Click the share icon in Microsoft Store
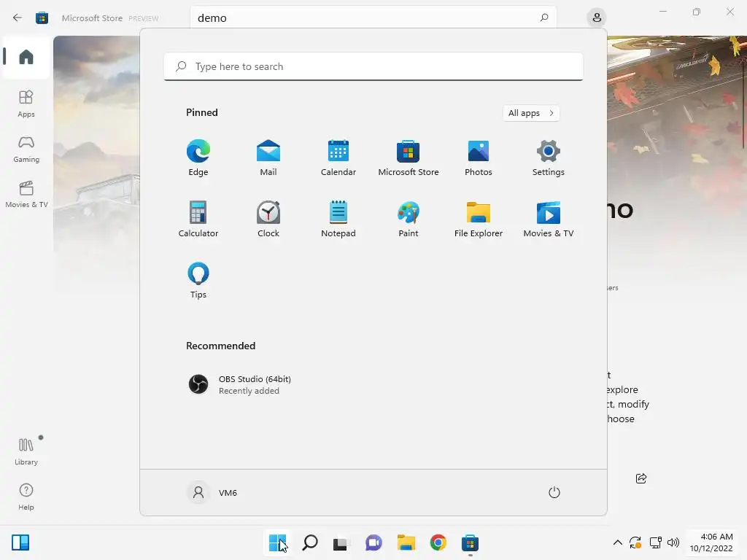This screenshot has width=747, height=560. 641,478
